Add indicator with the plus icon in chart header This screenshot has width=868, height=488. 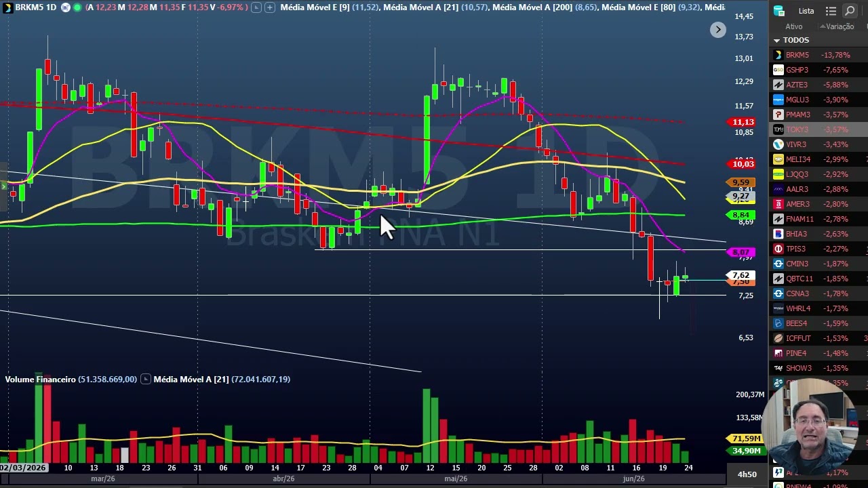point(270,7)
